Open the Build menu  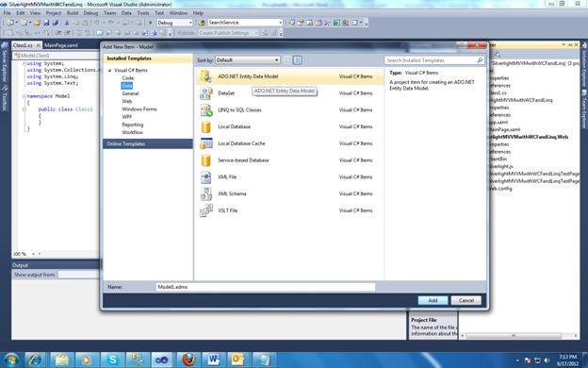tap(73, 13)
